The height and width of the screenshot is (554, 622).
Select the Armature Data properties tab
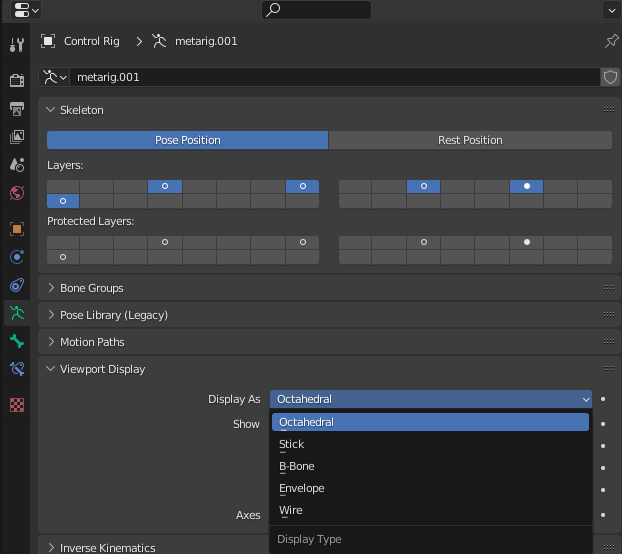(x=17, y=313)
